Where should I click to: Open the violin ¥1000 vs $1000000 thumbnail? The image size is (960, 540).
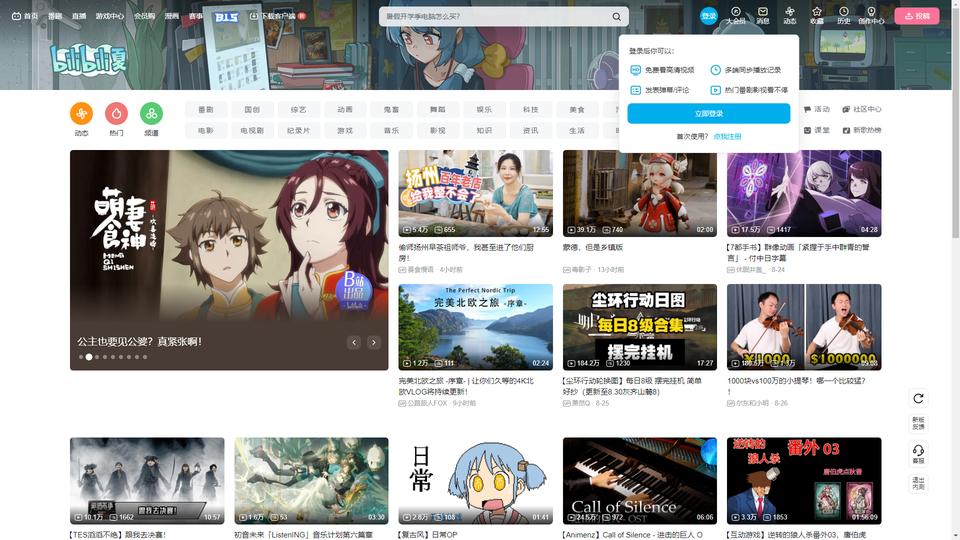click(x=804, y=327)
